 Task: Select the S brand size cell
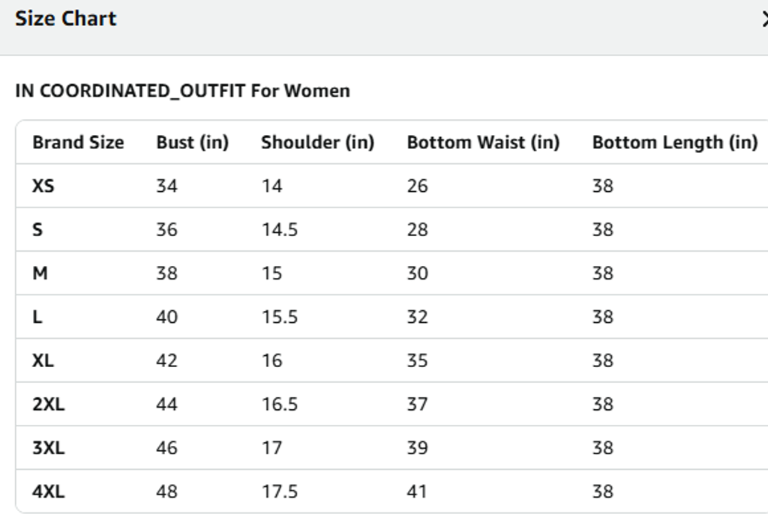[37, 229]
